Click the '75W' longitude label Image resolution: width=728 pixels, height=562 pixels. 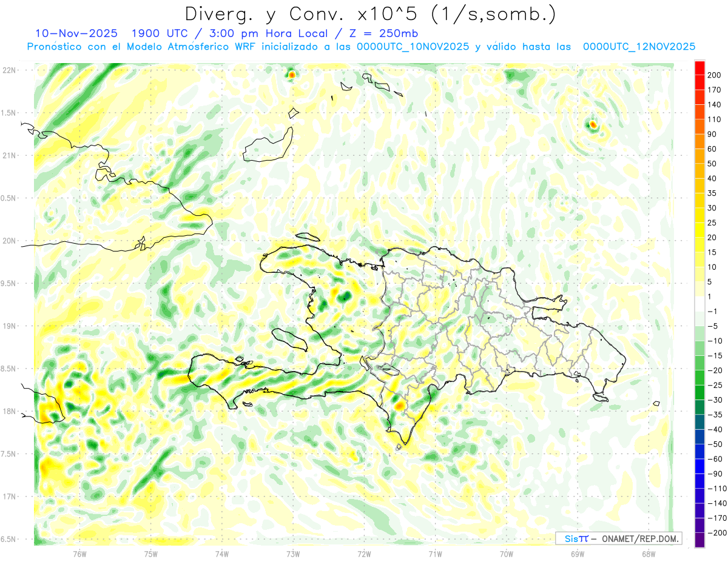[x=150, y=554]
